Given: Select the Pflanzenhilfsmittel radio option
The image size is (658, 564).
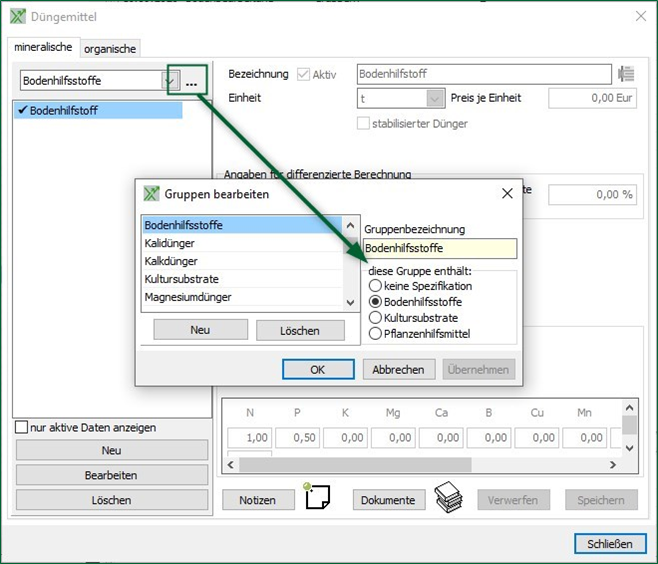Looking at the screenshot, I should 376,333.
